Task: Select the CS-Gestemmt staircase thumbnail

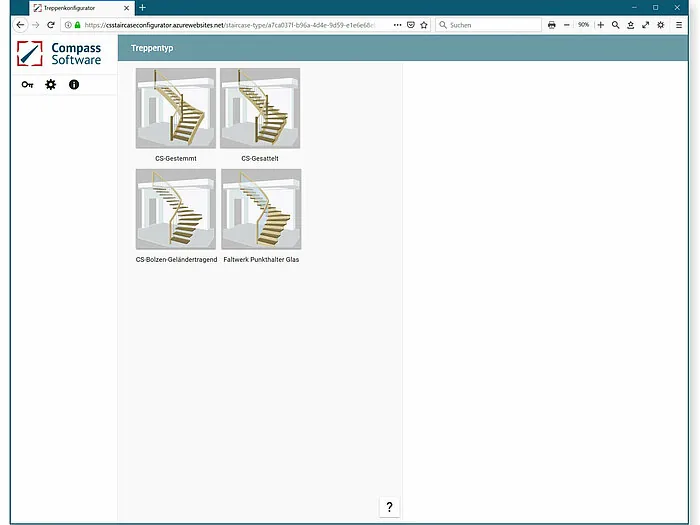Action: coord(175,108)
